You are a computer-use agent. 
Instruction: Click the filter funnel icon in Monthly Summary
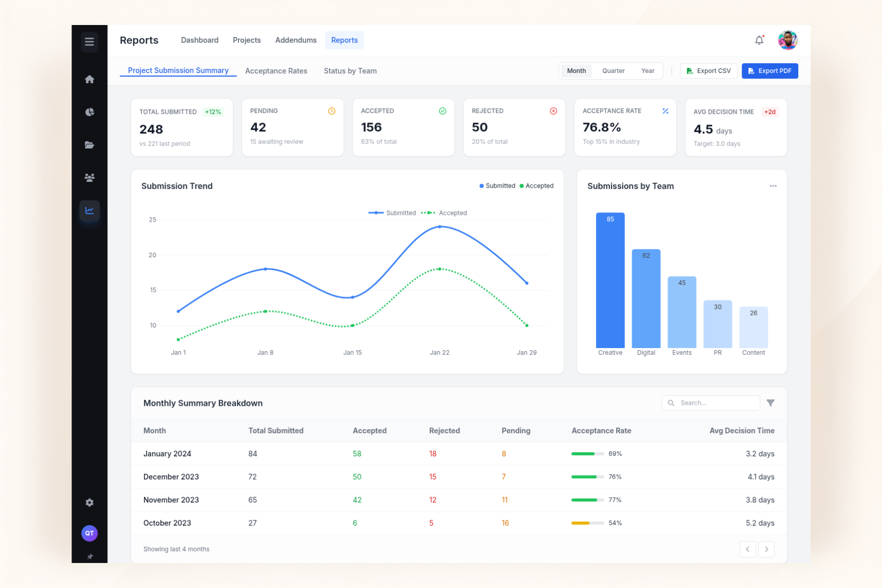[x=771, y=403]
